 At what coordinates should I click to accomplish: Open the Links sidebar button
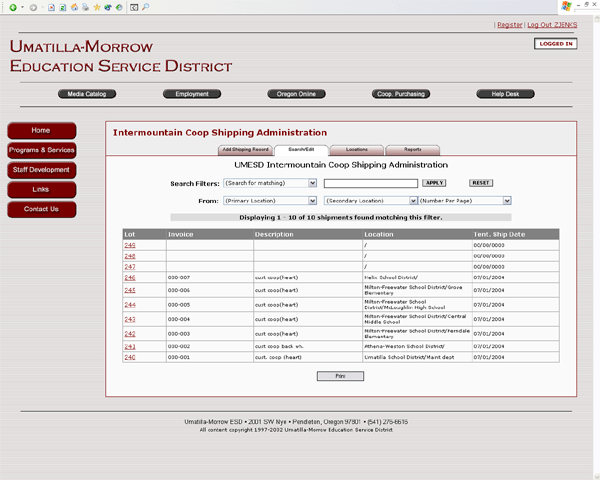pos(41,189)
